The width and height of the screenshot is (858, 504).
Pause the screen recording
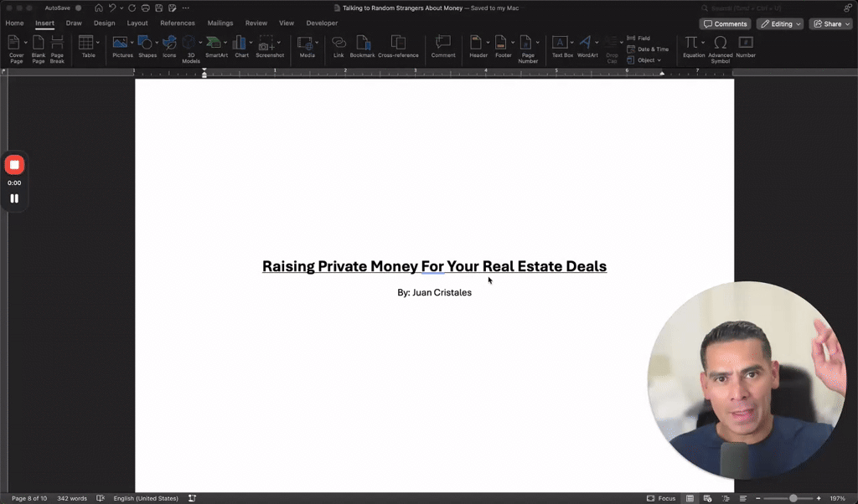(14, 198)
